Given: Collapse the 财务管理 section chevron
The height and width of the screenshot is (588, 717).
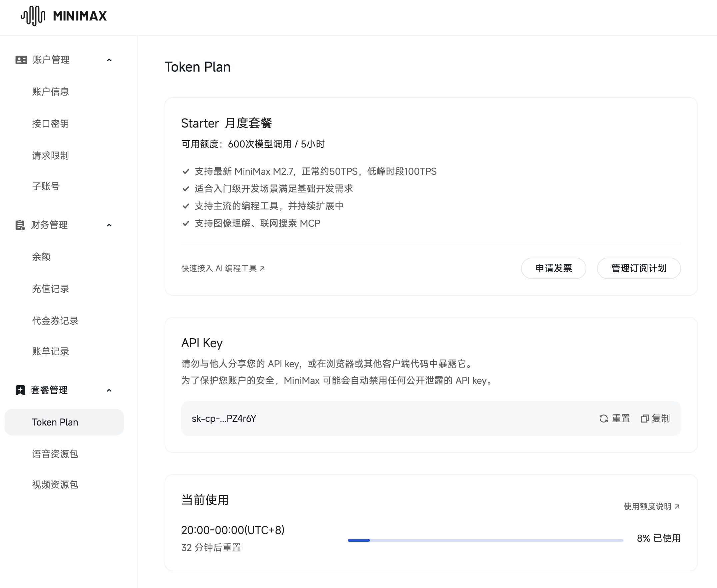Looking at the screenshot, I should (109, 225).
